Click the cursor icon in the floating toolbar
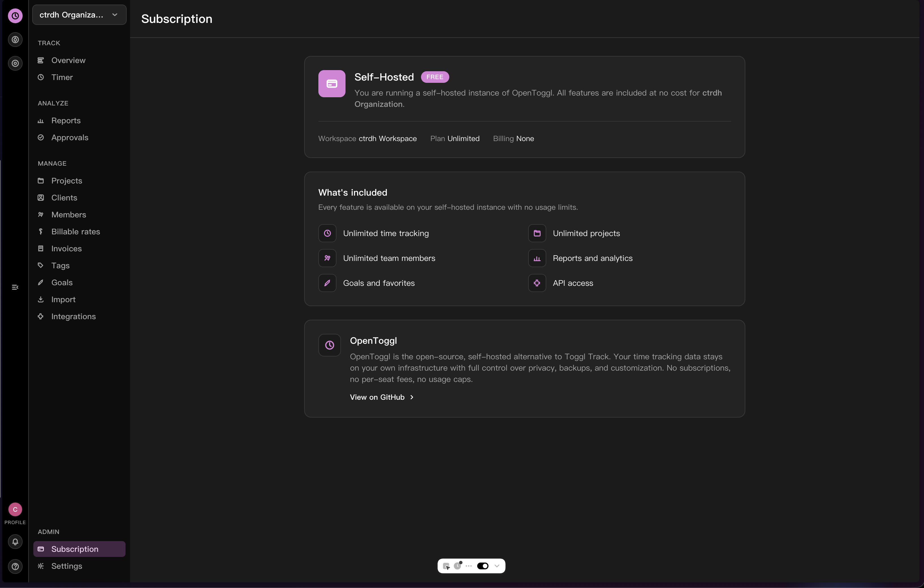 point(446,566)
